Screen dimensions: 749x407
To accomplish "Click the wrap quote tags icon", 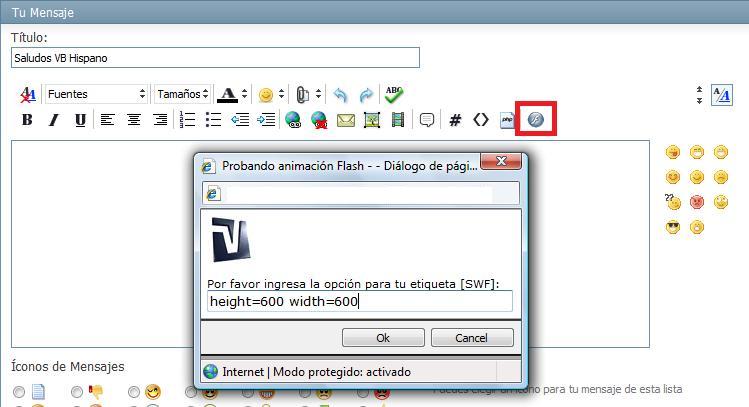I will [x=427, y=120].
